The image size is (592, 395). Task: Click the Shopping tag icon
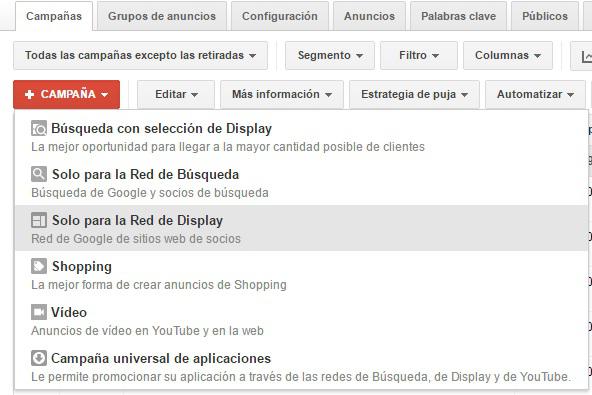(x=39, y=266)
